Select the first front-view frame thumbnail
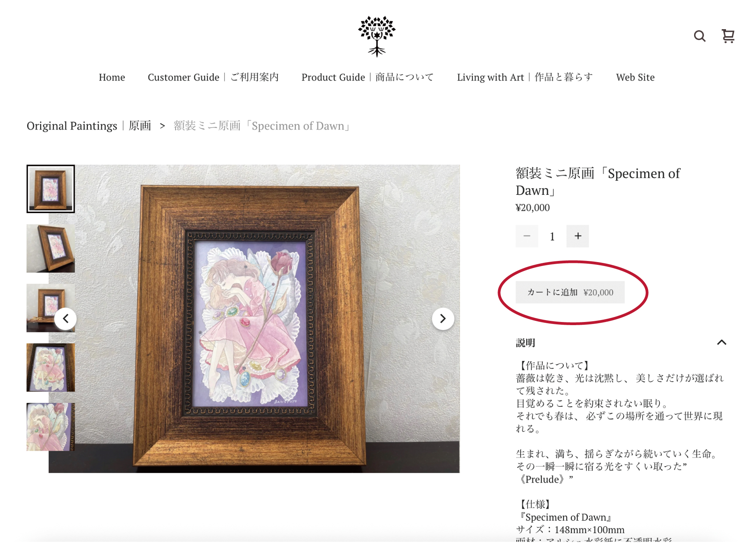 51,189
